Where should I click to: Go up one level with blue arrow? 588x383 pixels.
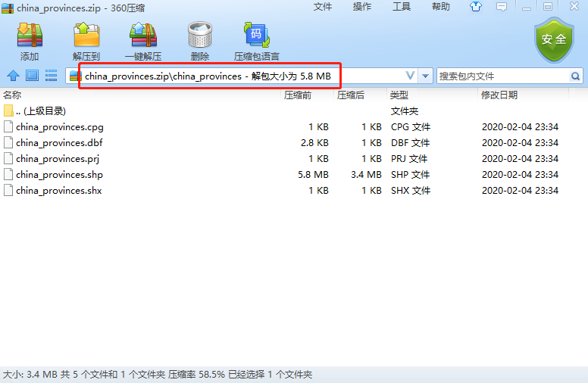pyautogui.click(x=13, y=76)
